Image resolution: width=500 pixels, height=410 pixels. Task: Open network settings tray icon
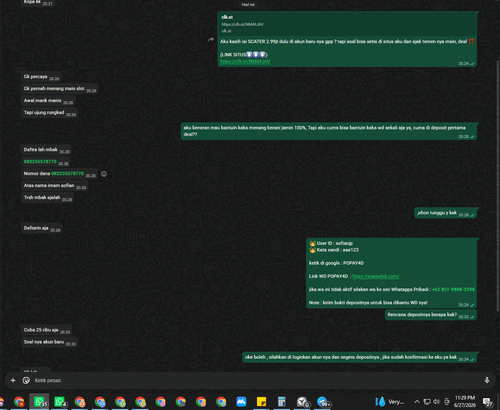pyautogui.click(x=427, y=402)
